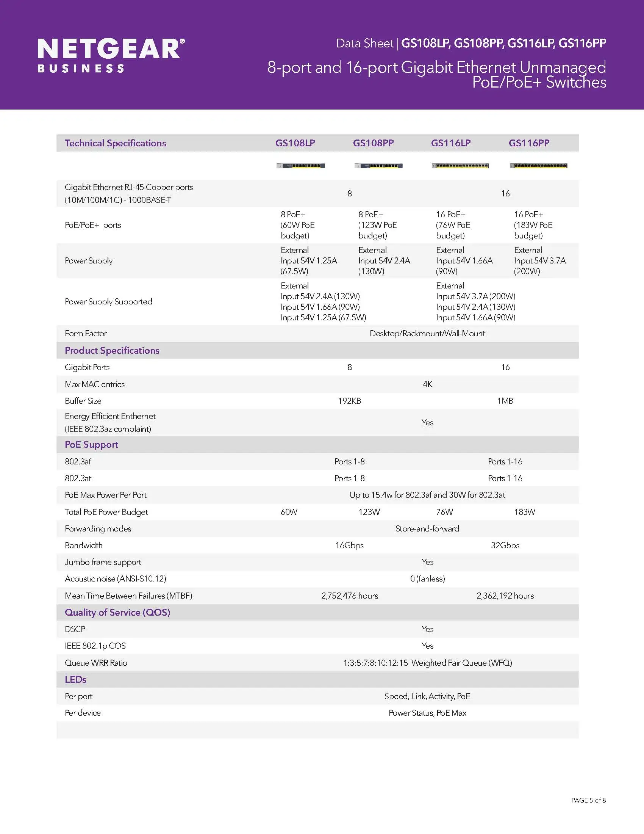
Task: Select the GS116LP column header in the table
Action: click(450, 143)
